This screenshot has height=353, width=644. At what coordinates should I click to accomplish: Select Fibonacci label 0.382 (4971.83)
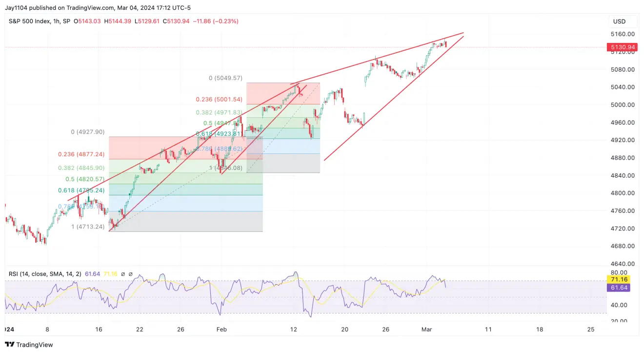pos(219,112)
